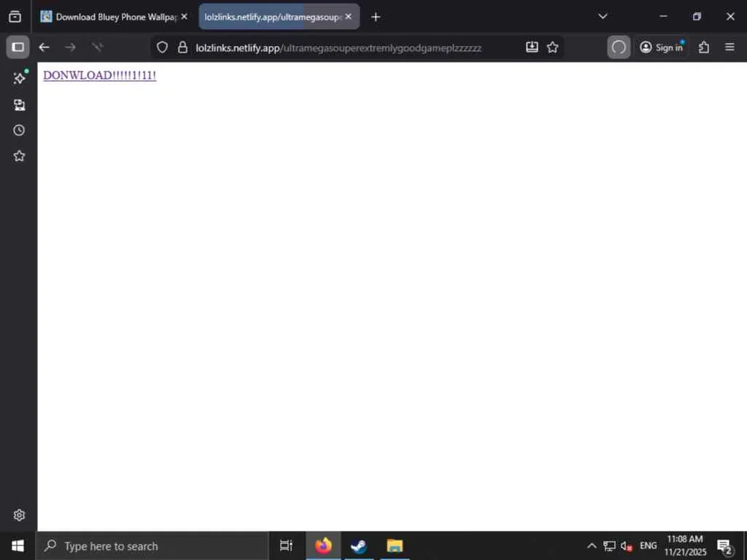Image resolution: width=747 pixels, height=560 pixels.
Task: Click the muted volume tray icon
Action: [x=627, y=546]
